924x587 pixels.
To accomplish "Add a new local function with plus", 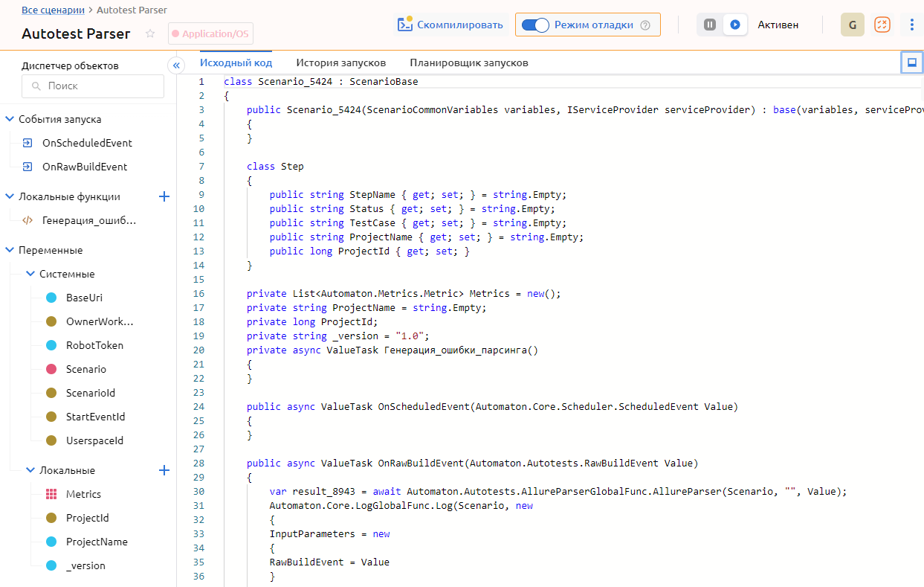I will click(164, 196).
